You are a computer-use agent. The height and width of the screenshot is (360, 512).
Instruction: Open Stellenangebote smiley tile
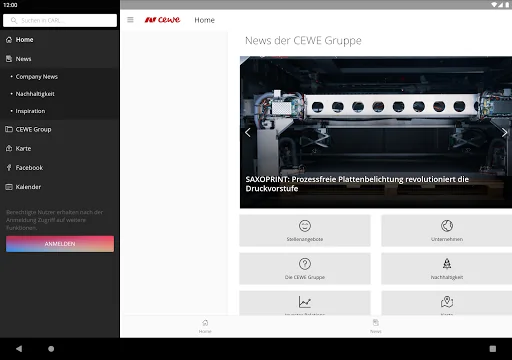click(305, 231)
